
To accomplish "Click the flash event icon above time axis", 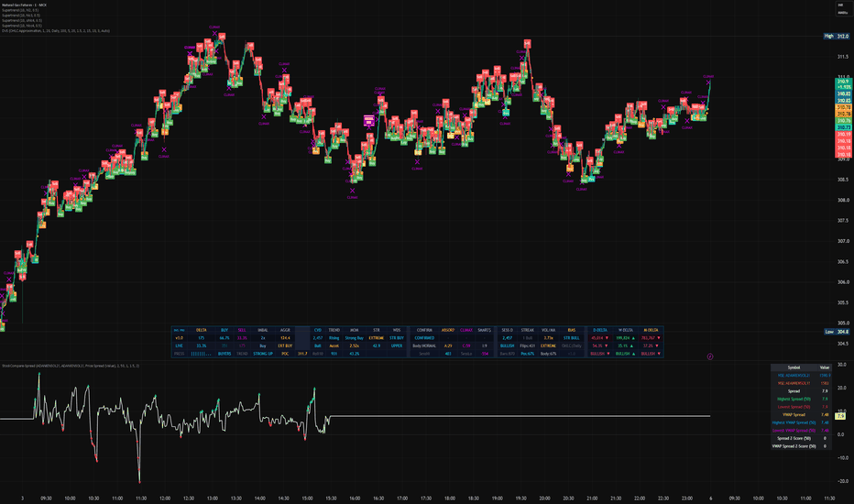I will pyautogui.click(x=710, y=356).
